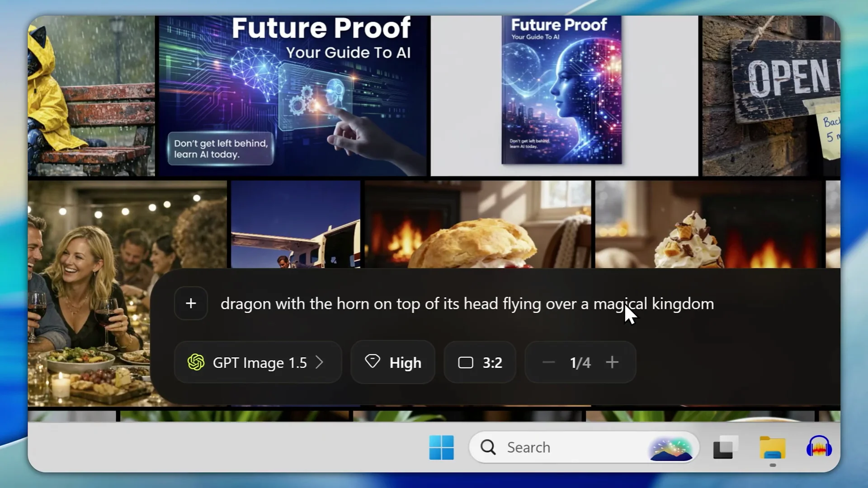Open the cat in yellow raincoat image
This screenshot has width=868, height=488.
(90, 95)
